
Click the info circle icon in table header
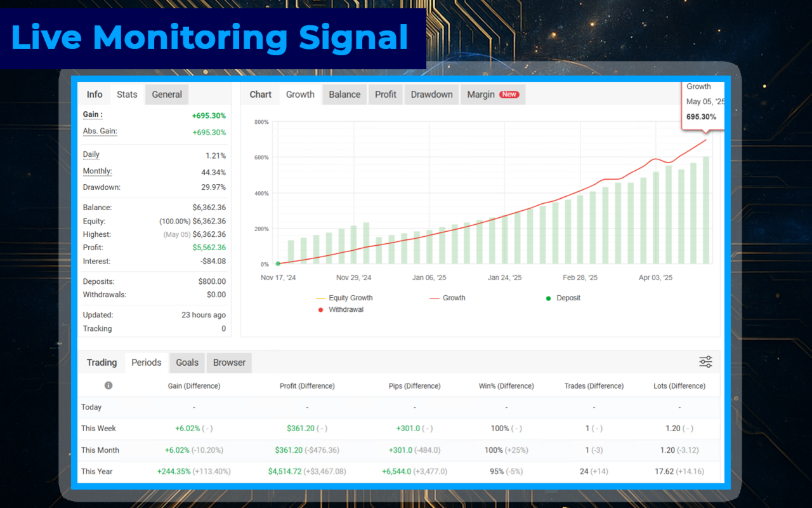click(108, 385)
